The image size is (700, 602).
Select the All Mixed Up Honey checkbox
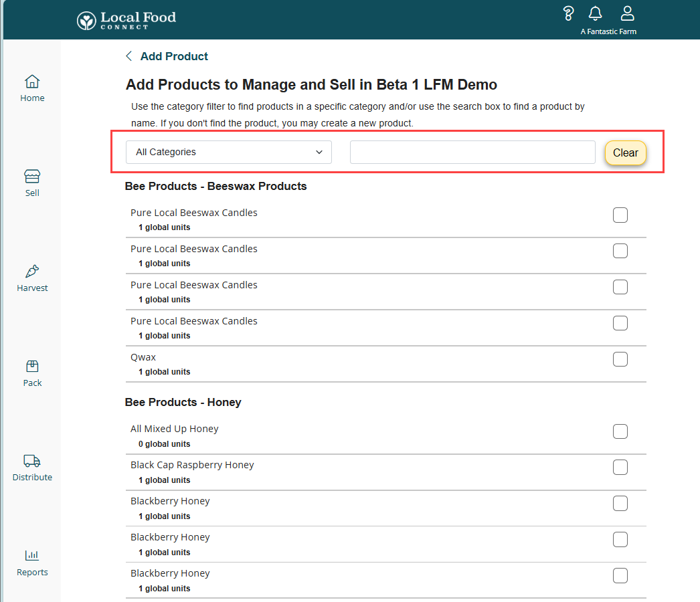click(620, 431)
